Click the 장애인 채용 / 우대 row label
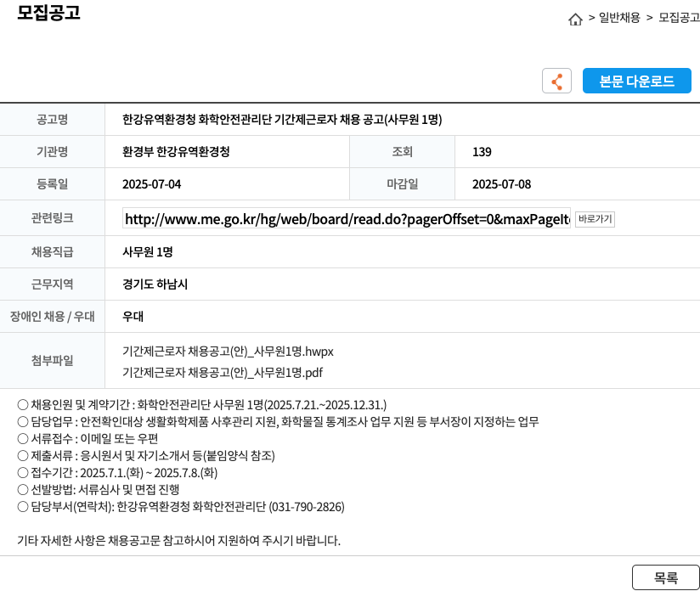The width and height of the screenshot is (700, 591). pos(52,316)
